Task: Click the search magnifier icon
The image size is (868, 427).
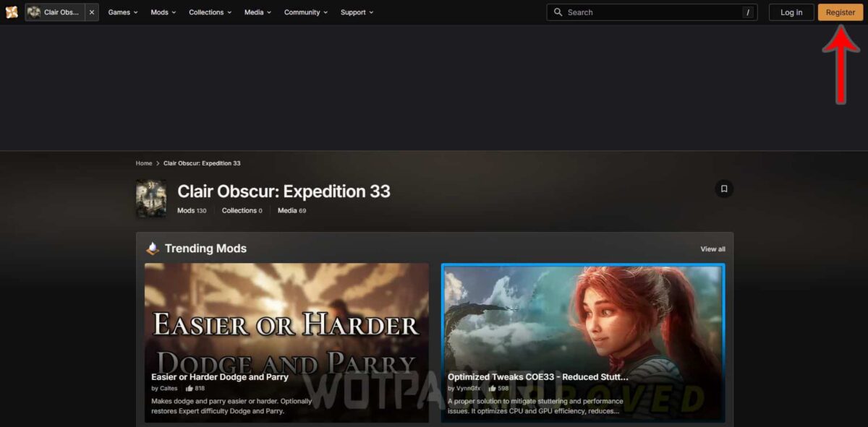Action: point(558,12)
